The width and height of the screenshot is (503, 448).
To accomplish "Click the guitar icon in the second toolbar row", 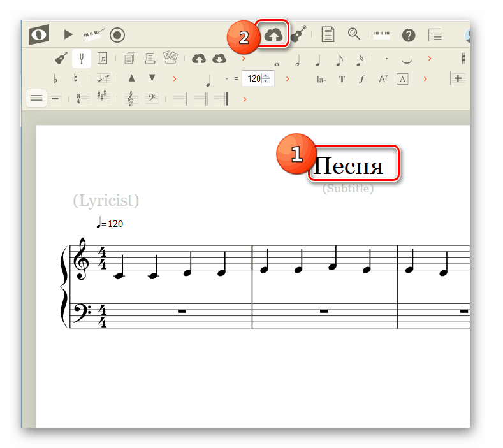I will (61, 59).
